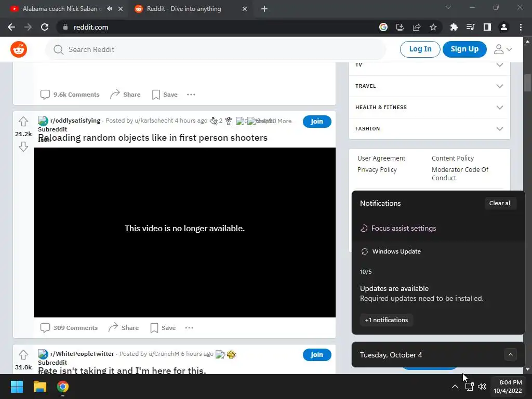This screenshot has height=399, width=532.
Task: Open the volume tray icon
Action: coord(482,387)
